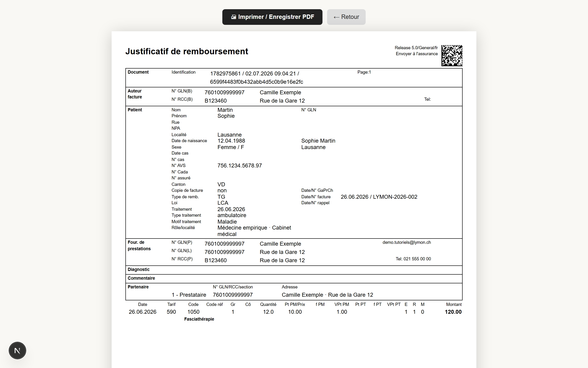Click the Fasciathérapie service label
Viewport: 588px width, 368px height.
tap(199, 319)
